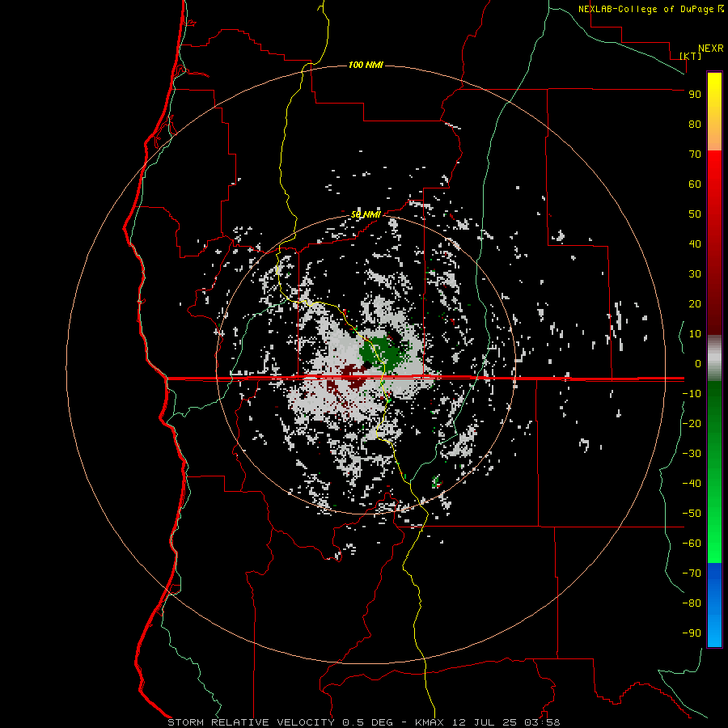The image size is (728, 728).
Task: Click the -50 value on the velocity scale
Action: pyautogui.click(x=692, y=514)
